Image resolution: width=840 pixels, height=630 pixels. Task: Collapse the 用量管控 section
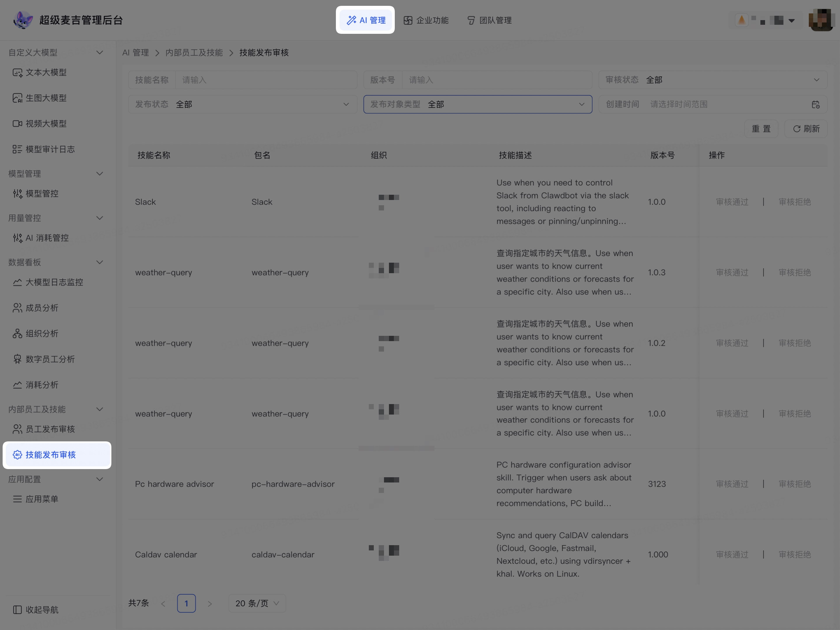point(99,218)
